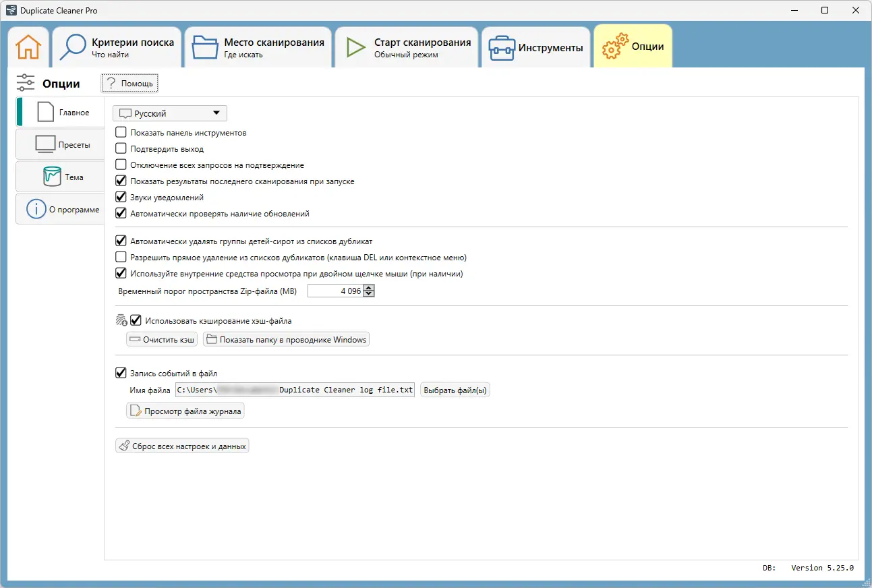
Task: Increase Zip threshold with up arrow
Action: click(x=368, y=288)
